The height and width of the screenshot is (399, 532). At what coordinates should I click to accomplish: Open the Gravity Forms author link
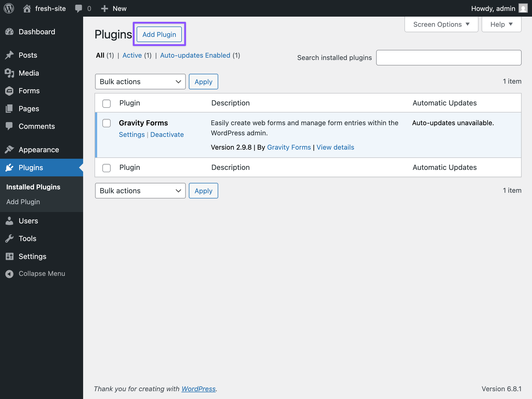click(x=289, y=147)
